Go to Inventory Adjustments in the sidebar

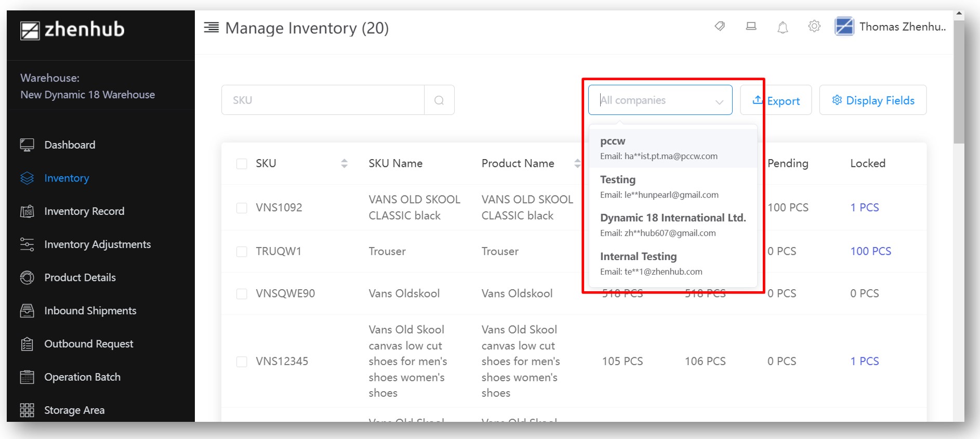point(97,244)
